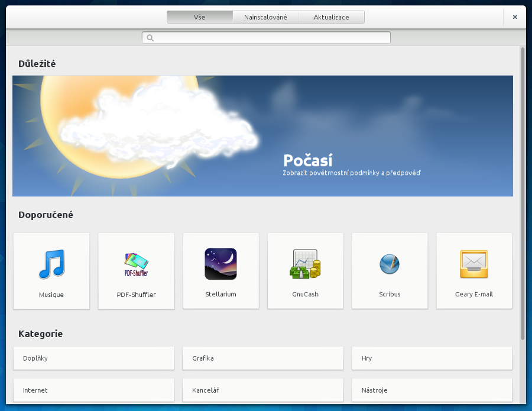Open the Stellarium night sky icon
The width and height of the screenshot is (532, 411).
pyautogui.click(x=220, y=264)
